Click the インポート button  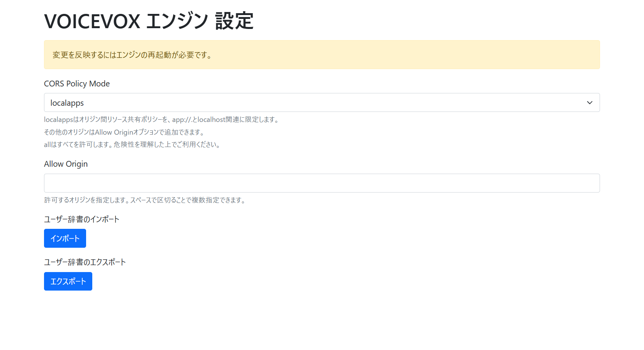pos(65,238)
